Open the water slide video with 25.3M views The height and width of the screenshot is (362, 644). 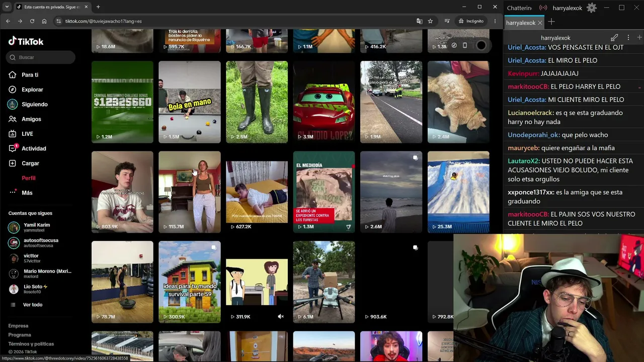458,192
